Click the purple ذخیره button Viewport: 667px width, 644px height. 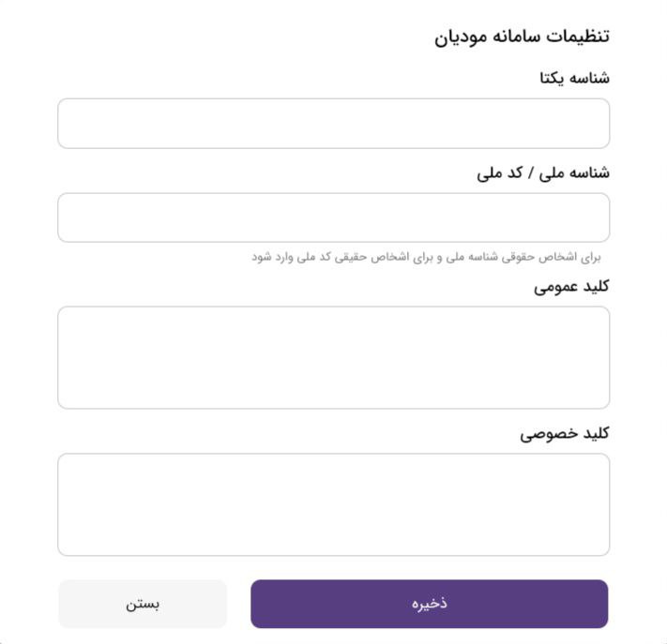(x=430, y=604)
